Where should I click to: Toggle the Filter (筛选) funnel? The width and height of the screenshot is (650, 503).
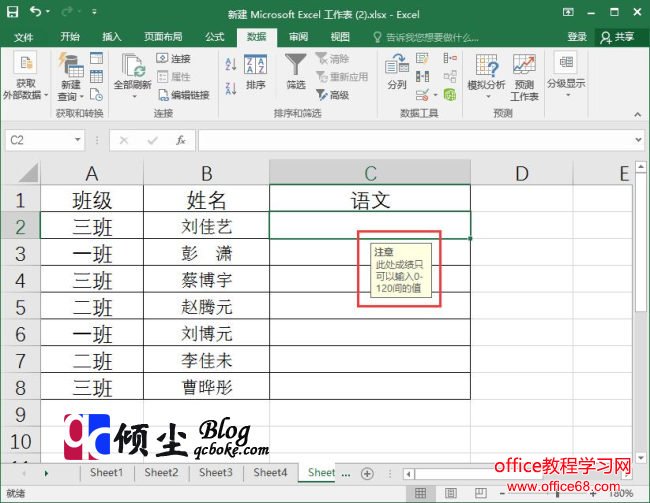point(296,72)
